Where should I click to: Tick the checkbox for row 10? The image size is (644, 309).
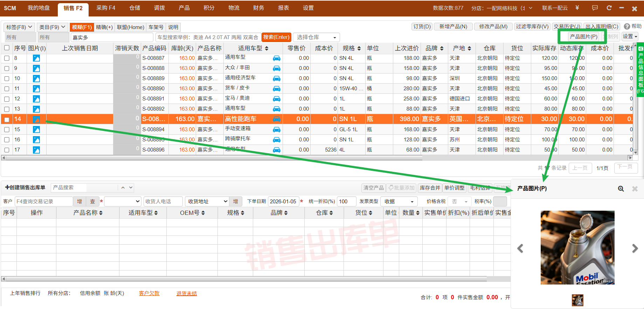coord(7,79)
